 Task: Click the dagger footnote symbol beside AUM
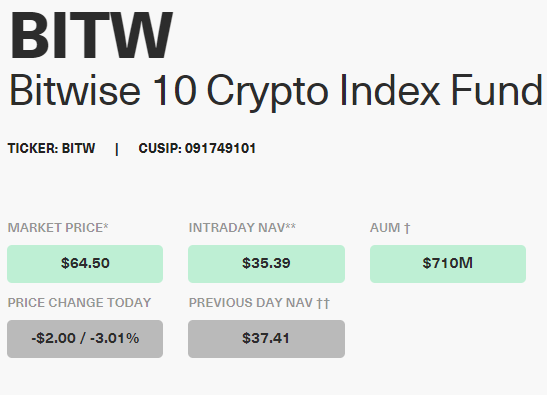point(407,229)
